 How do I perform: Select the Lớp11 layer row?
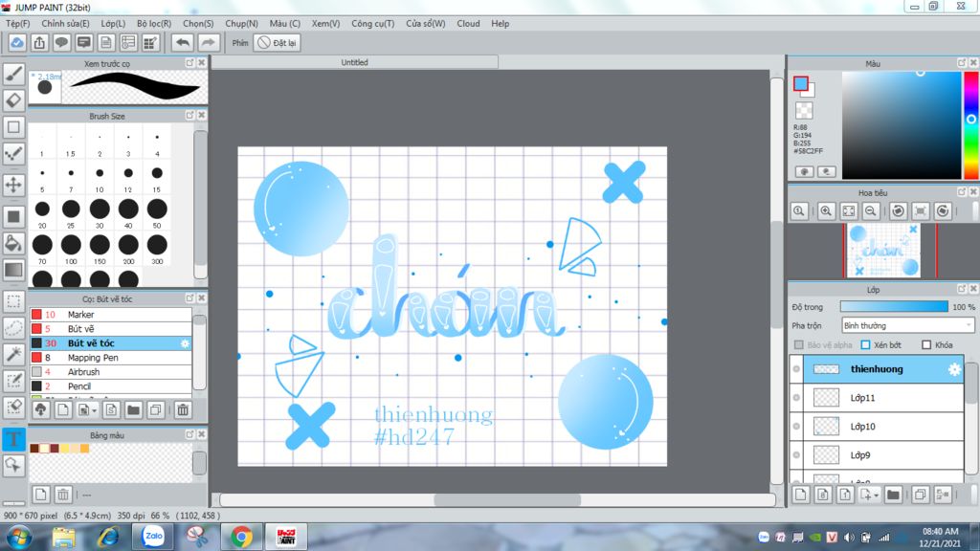[883, 398]
